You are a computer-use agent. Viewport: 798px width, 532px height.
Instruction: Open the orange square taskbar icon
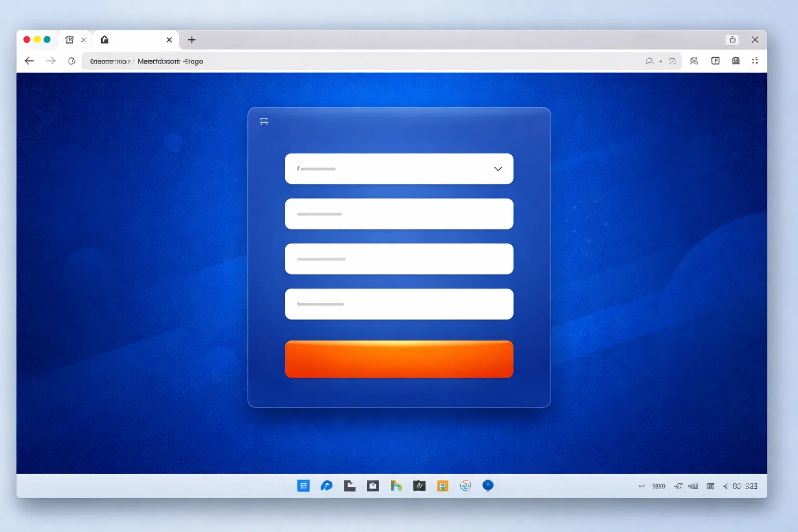443,486
